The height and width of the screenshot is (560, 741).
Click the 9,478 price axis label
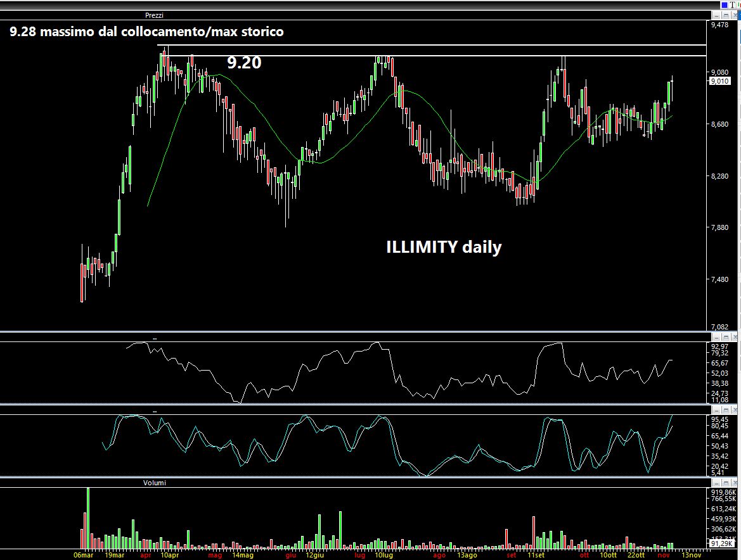pos(719,25)
